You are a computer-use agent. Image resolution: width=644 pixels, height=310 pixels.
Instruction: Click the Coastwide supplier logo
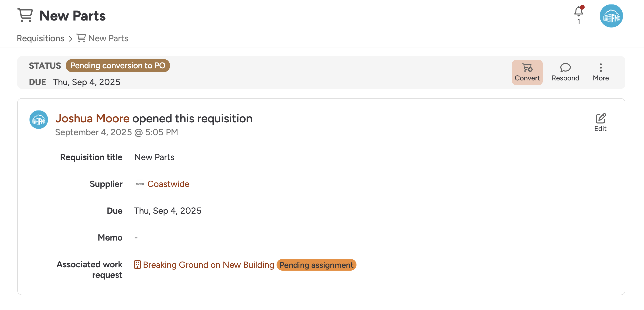pyautogui.click(x=140, y=184)
